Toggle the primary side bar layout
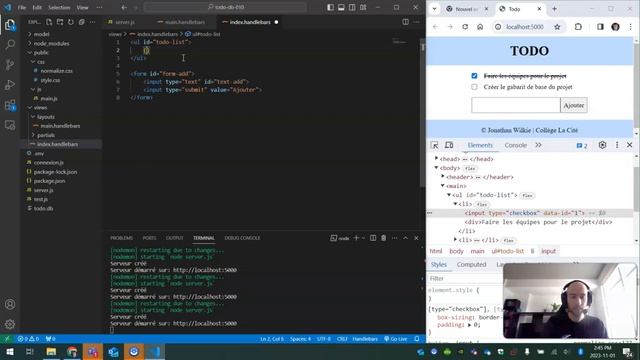This screenshot has width=640, height=360. (330, 7)
